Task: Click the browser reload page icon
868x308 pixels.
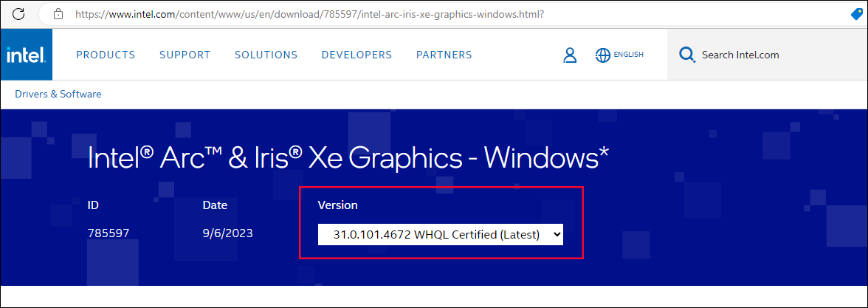Action: click(x=19, y=14)
